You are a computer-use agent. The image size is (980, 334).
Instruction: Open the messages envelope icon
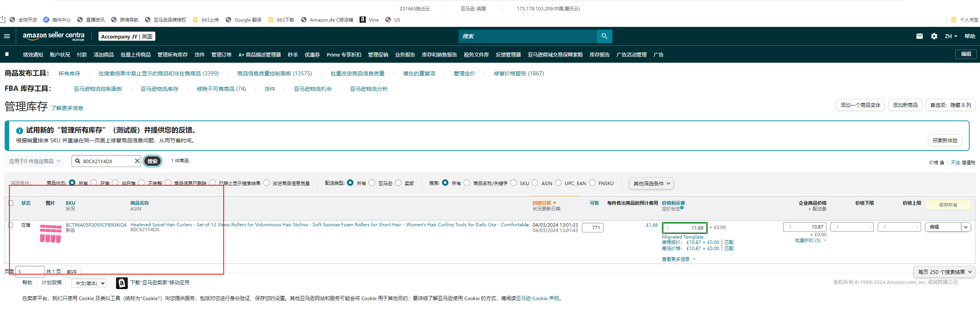(919, 36)
